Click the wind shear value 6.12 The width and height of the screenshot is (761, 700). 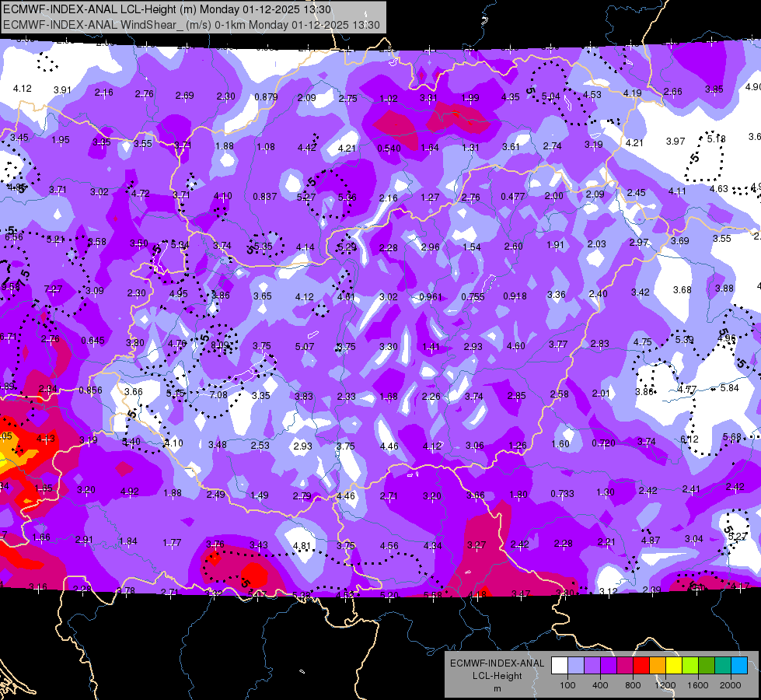(689, 439)
